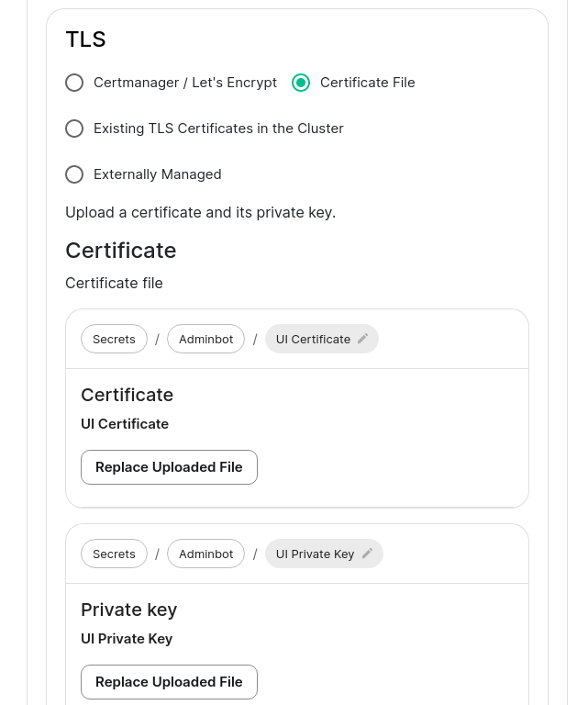Click the Externally Managed label text
This screenshot has width=588, height=705.
pyautogui.click(x=157, y=174)
